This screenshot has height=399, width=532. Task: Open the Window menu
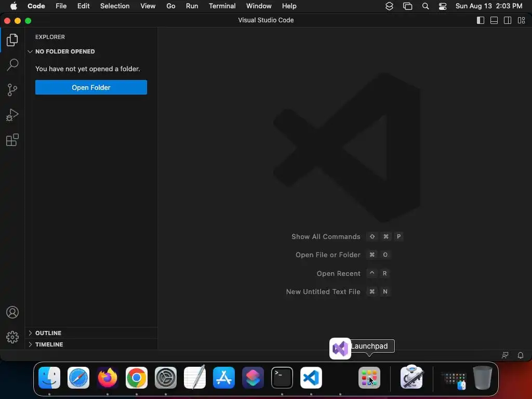(x=259, y=6)
